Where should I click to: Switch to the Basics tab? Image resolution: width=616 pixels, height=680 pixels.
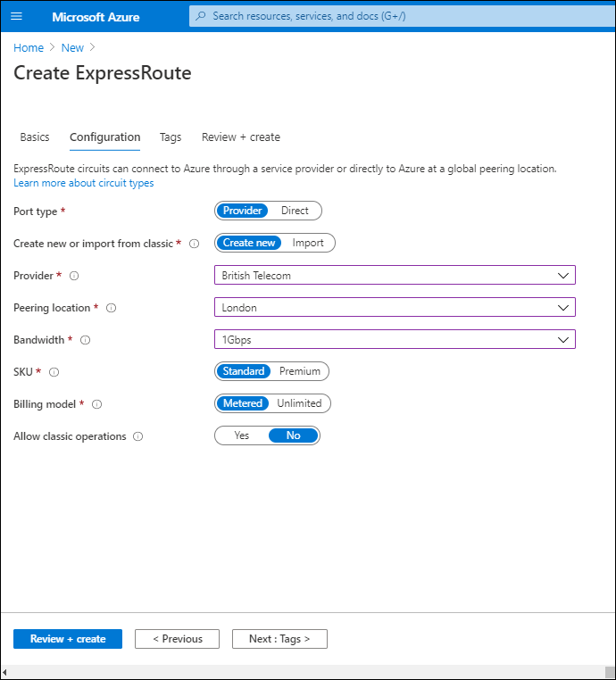pos(35,137)
